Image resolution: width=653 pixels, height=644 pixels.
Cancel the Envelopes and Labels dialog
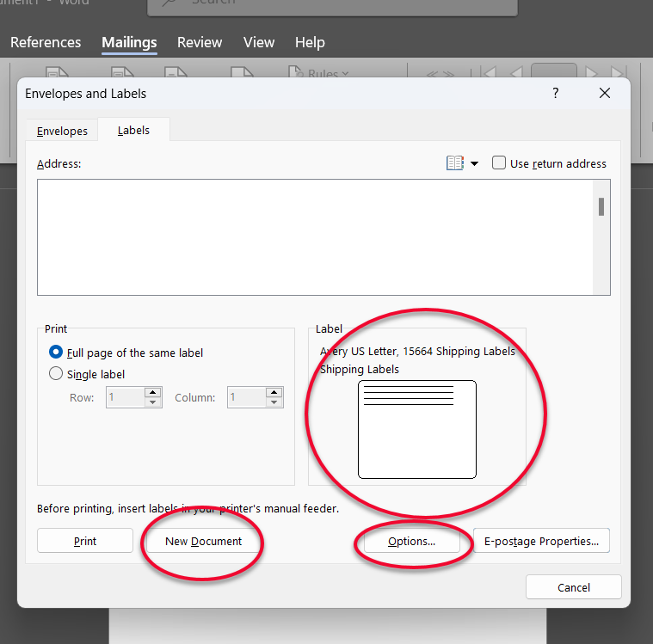coord(573,587)
